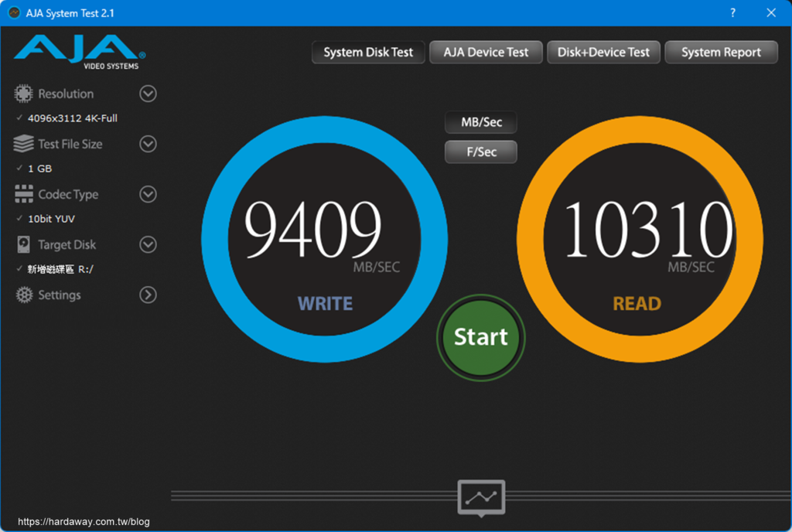Start the disk test
The image size is (792, 532).
tap(481, 337)
